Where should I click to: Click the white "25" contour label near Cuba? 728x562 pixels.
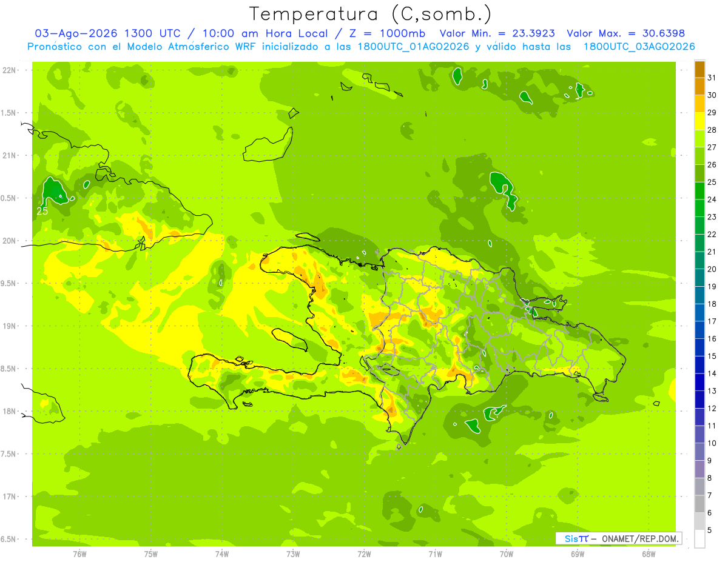42,211
